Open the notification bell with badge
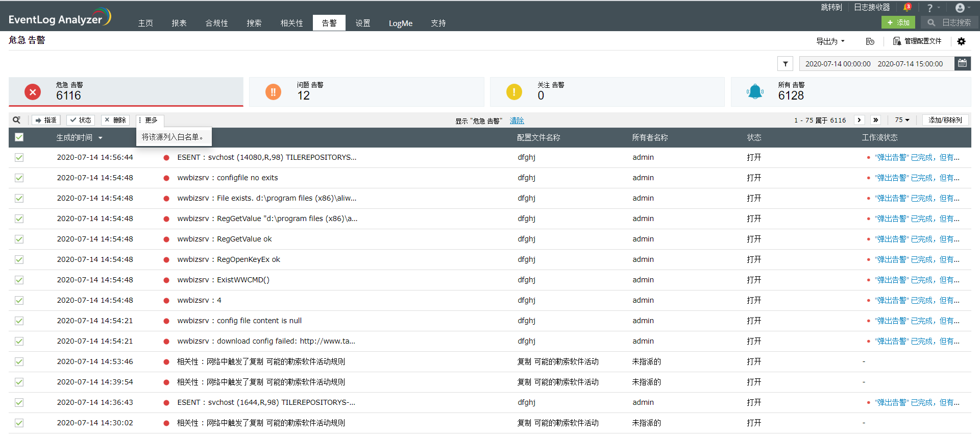Viewport: 980px width, 436px height. click(x=907, y=8)
